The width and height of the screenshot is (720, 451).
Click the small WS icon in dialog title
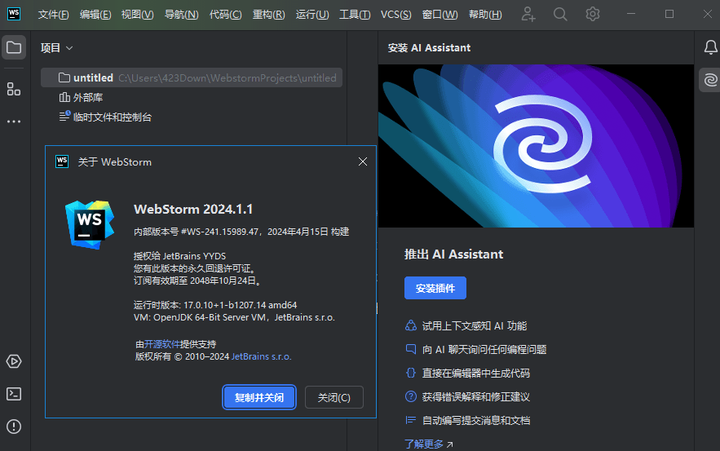tap(62, 162)
